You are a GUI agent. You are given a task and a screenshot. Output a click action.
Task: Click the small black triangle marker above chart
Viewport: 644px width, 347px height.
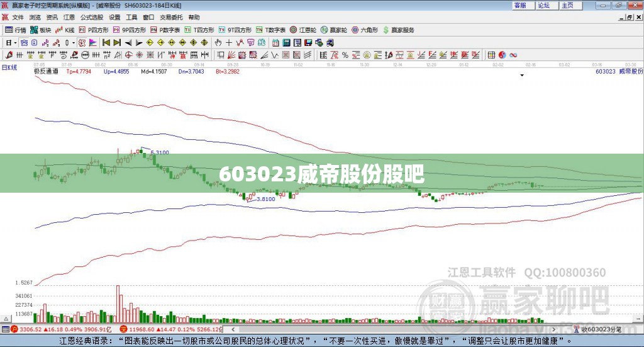click(x=522, y=75)
